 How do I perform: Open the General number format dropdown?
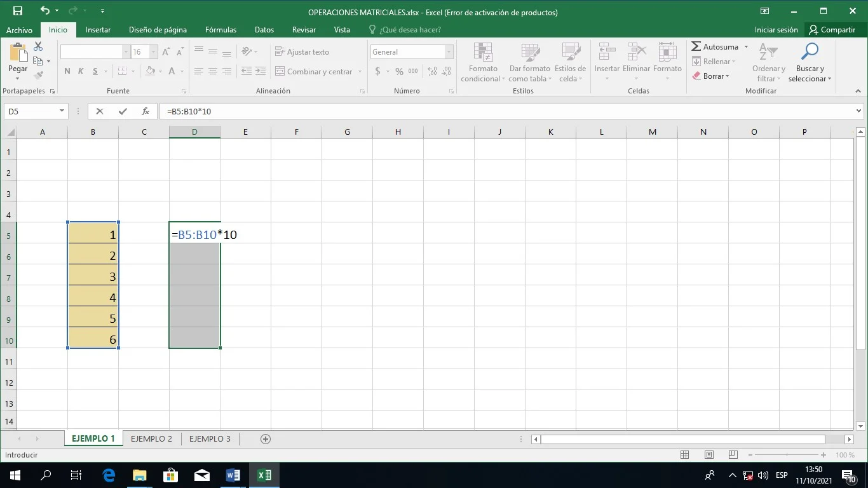pyautogui.click(x=449, y=52)
